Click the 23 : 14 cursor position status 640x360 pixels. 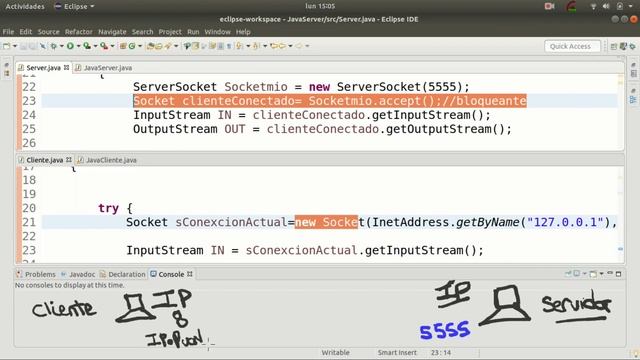pyautogui.click(x=441, y=353)
